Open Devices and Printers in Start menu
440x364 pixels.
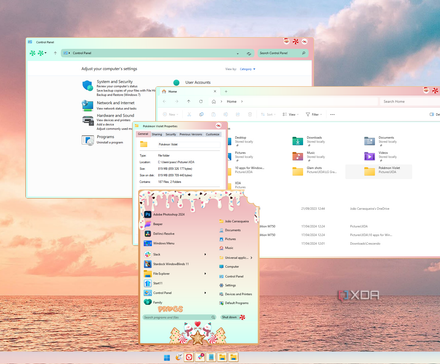[x=236, y=294]
